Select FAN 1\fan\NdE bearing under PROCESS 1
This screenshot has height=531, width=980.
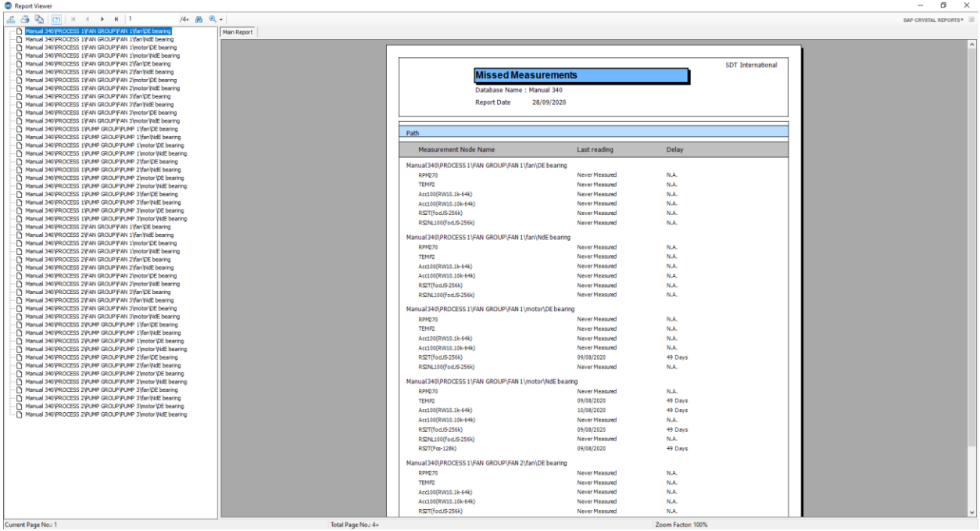tap(99, 39)
